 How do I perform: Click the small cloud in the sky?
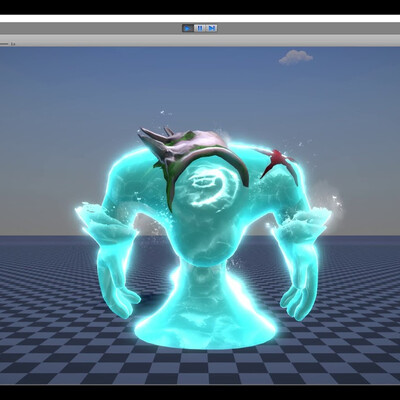coord(296,57)
